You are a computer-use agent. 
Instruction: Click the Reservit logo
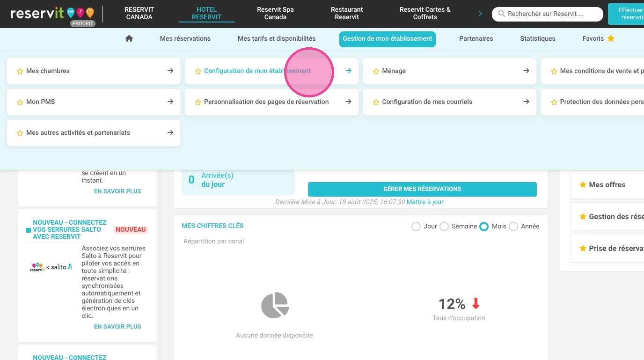pos(52,13)
